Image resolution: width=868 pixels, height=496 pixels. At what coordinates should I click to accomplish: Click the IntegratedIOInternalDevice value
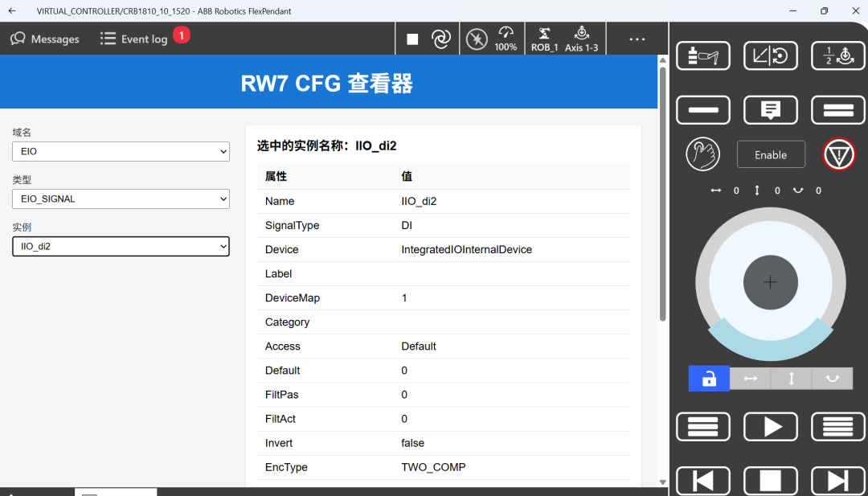467,250
